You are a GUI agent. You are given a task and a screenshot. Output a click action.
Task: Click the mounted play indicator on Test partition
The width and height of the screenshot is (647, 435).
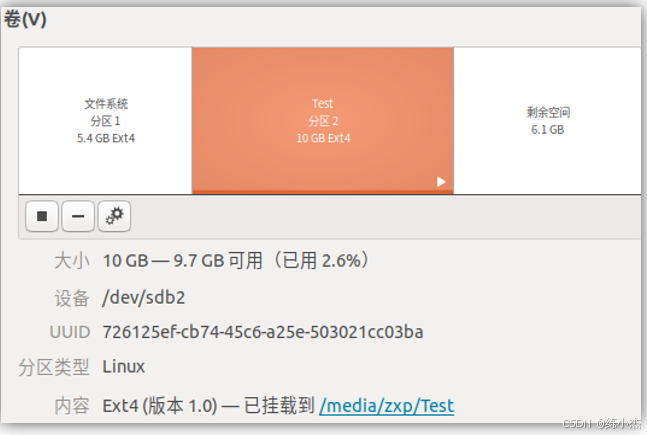click(441, 182)
